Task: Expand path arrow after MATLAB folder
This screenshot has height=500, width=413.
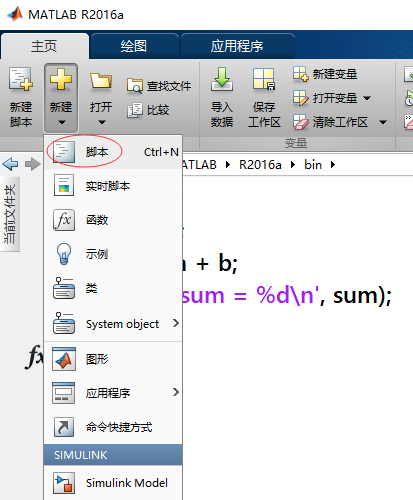Action: (x=228, y=164)
